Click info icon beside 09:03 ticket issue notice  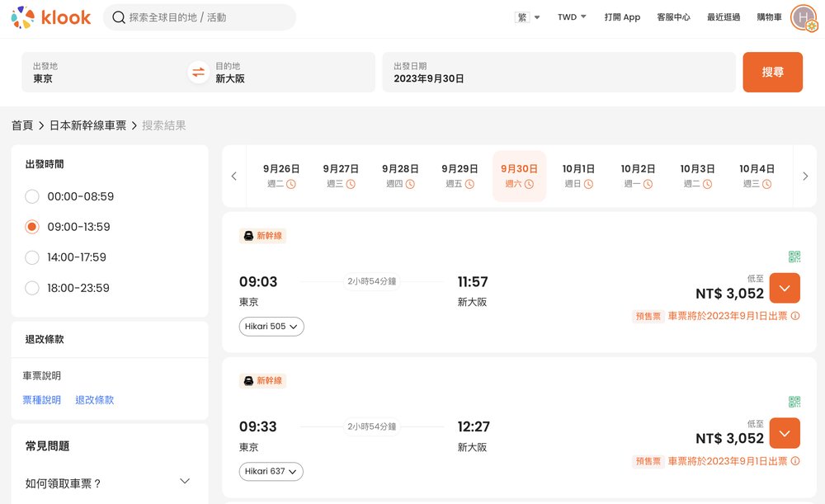pos(795,316)
